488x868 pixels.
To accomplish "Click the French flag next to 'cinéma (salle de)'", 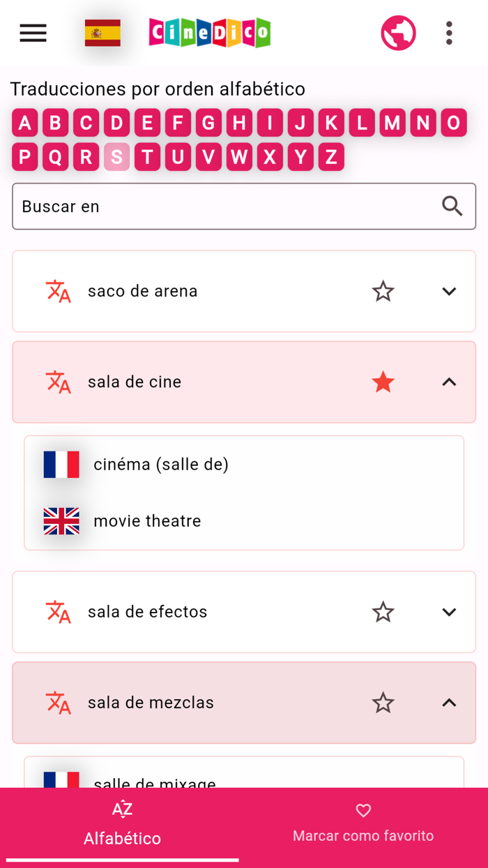I will point(61,464).
